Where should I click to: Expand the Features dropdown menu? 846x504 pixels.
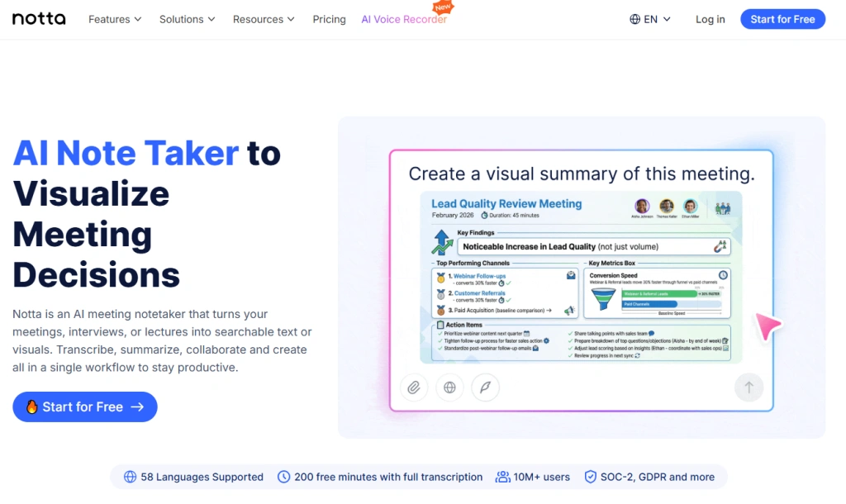pos(115,20)
